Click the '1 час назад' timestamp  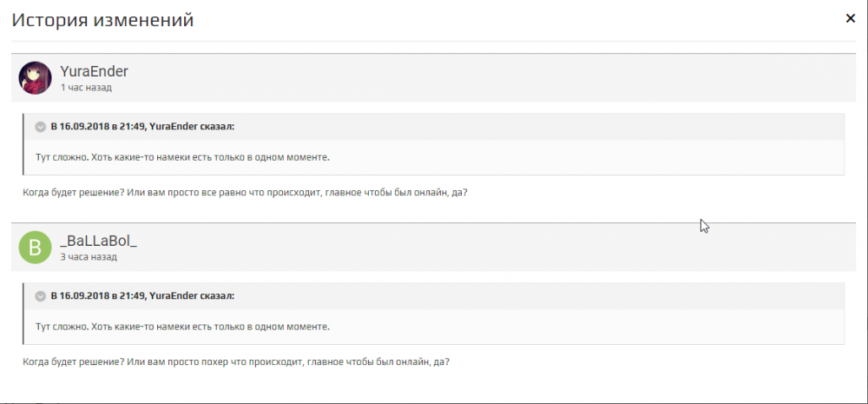pos(86,88)
